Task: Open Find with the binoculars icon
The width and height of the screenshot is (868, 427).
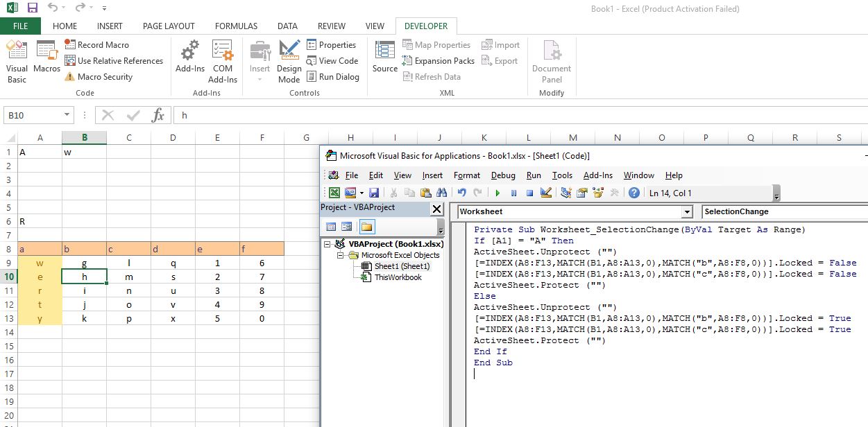Action: [441, 193]
